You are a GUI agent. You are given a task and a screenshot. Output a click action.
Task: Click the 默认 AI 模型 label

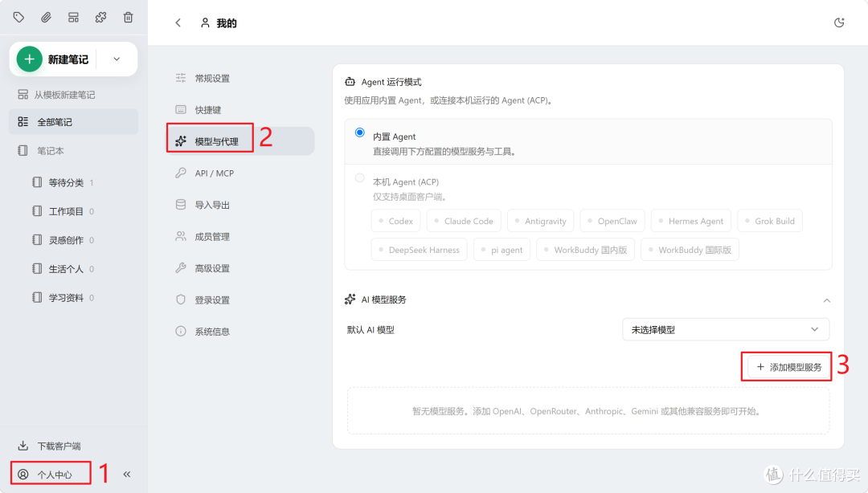(371, 330)
